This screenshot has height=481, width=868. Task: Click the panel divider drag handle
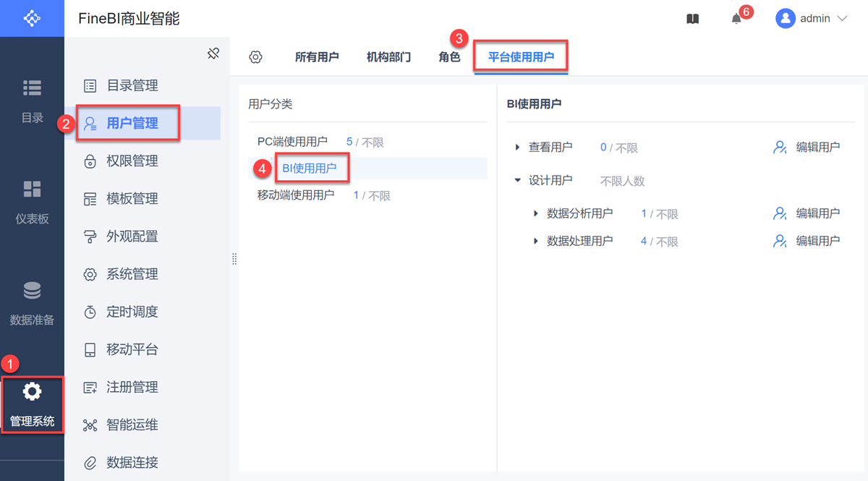tap(234, 259)
